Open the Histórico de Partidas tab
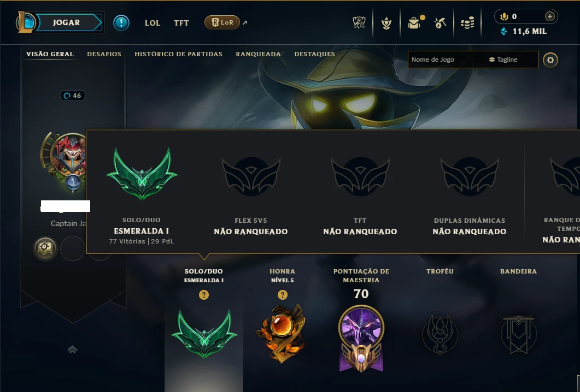Image resolution: width=580 pixels, height=392 pixels. point(178,54)
